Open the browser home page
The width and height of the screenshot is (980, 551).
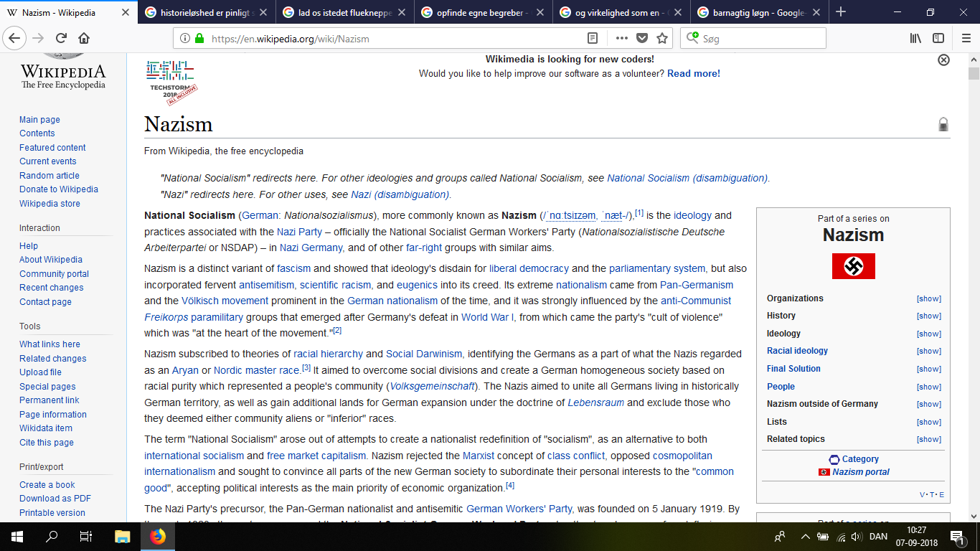(x=84, y=38)
